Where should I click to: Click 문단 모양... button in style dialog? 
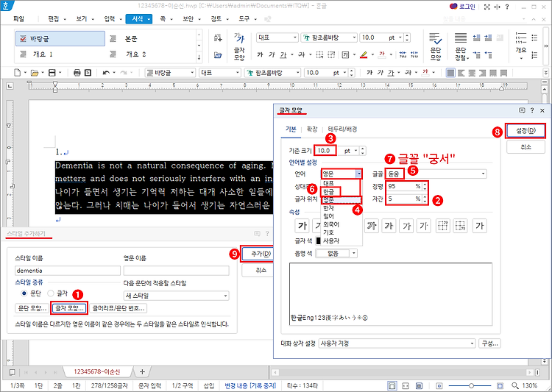coord(32,308)
